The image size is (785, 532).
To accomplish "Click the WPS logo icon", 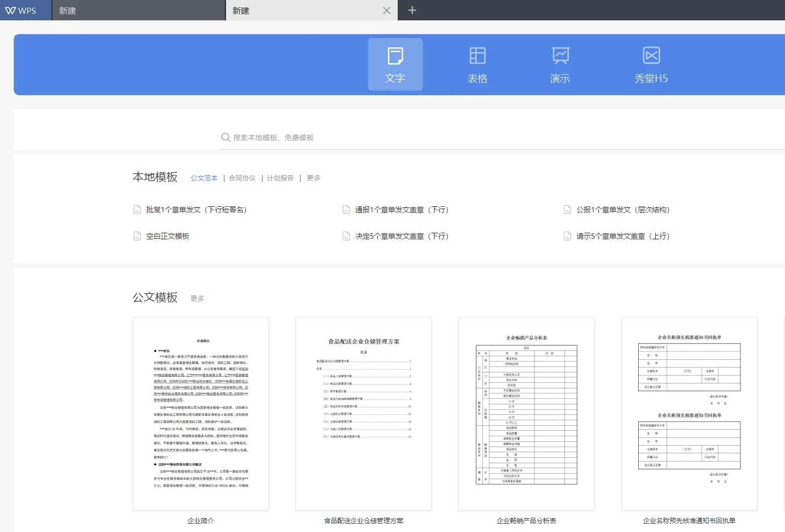I will tap(11, 10).
